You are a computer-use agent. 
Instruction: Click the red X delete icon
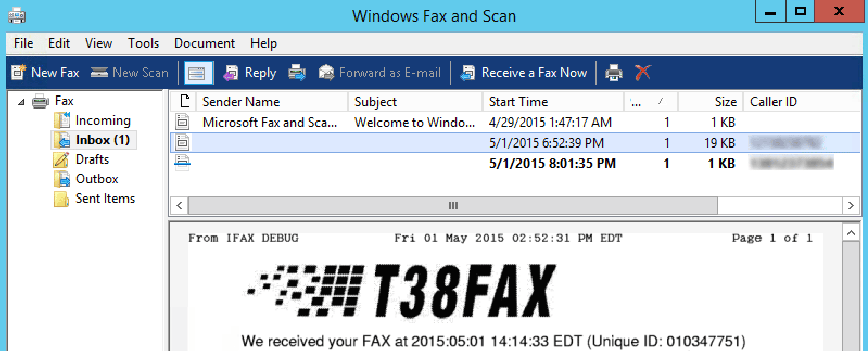click(x=643, y=73)
